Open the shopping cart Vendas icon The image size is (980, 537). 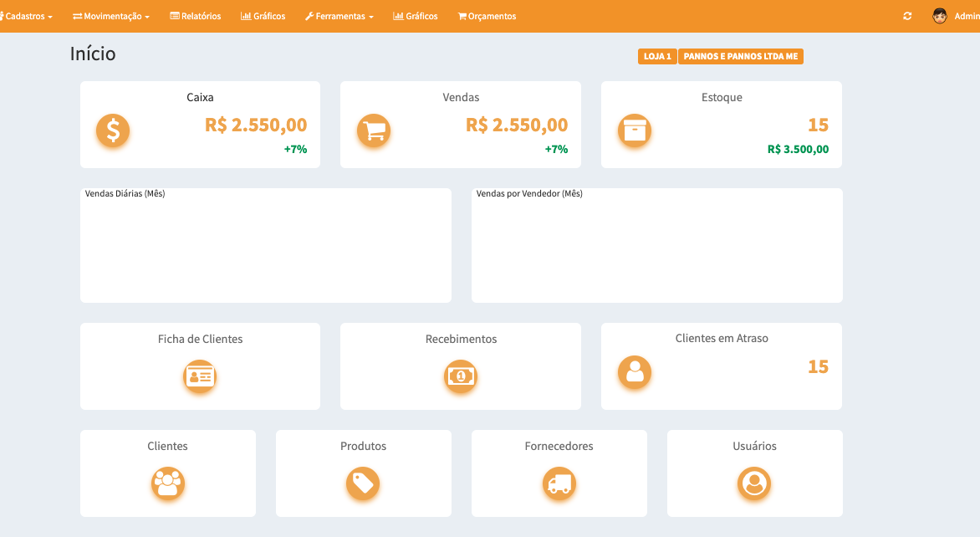pyautogui.click(x=374, y=130)
